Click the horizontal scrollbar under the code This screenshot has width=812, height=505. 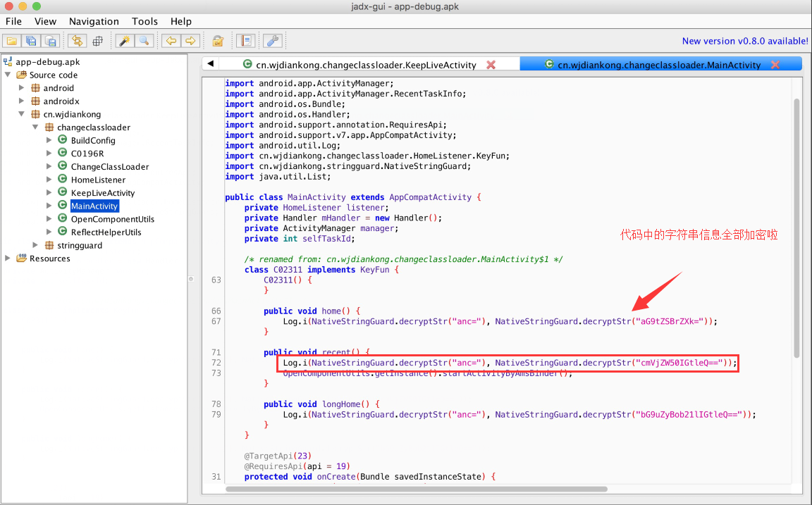(417, 489)
